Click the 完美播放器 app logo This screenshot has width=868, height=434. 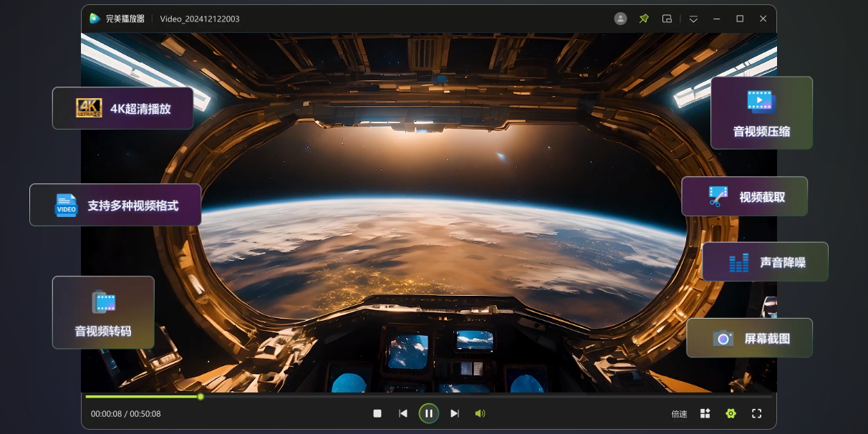click(95, 19)
